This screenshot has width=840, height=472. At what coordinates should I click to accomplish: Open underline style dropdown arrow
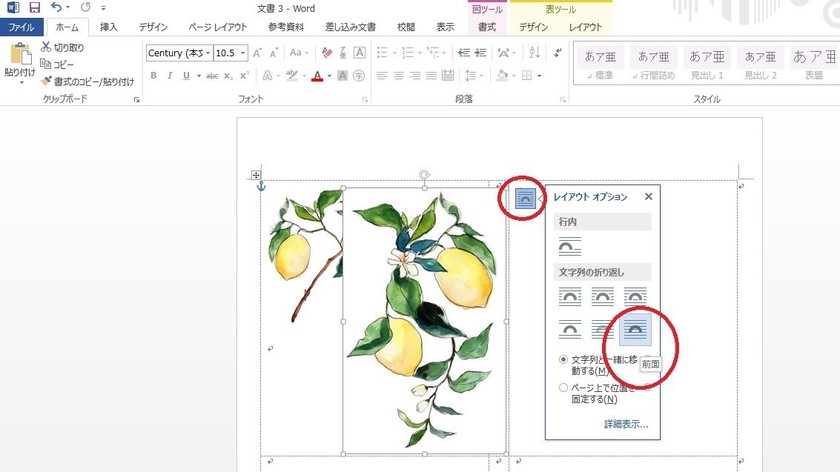199,76
